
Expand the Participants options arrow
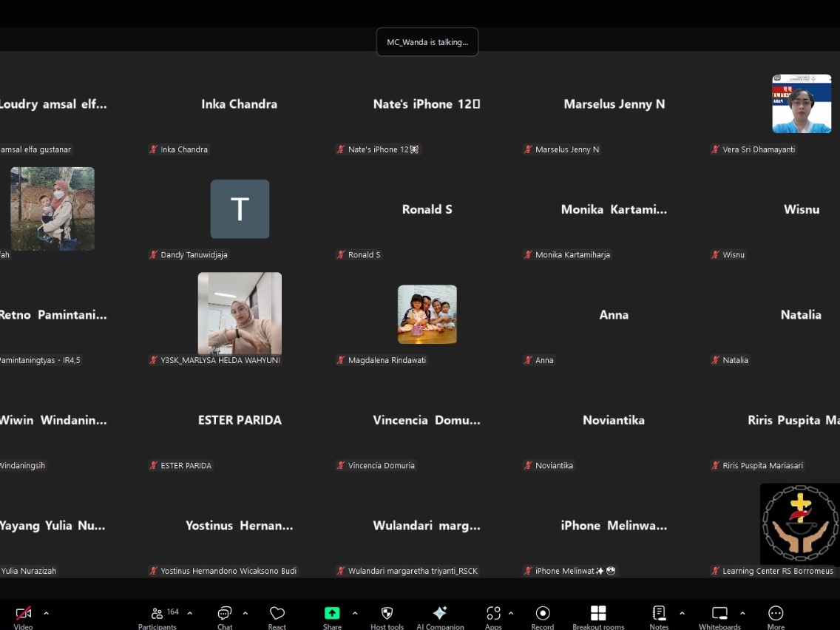(x=189, y=613)
